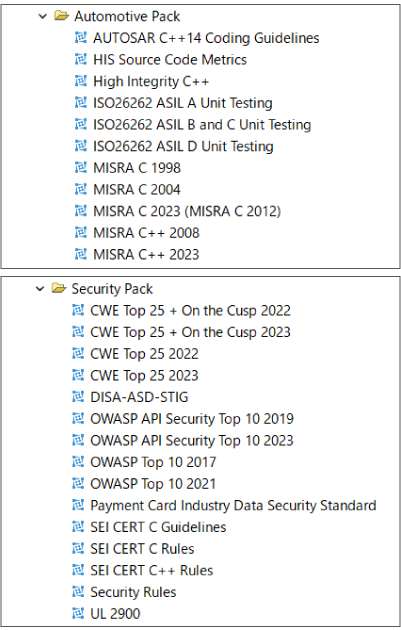The image size is (401, 630).
Task: Click the Automotive Pack folder icon
Action: click(x=61, y=16)
